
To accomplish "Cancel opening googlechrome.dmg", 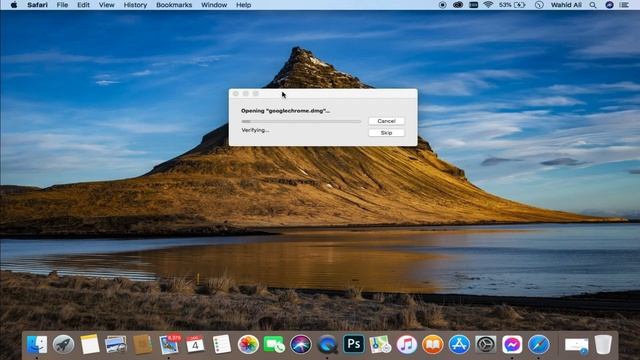I will pos(386,121).
